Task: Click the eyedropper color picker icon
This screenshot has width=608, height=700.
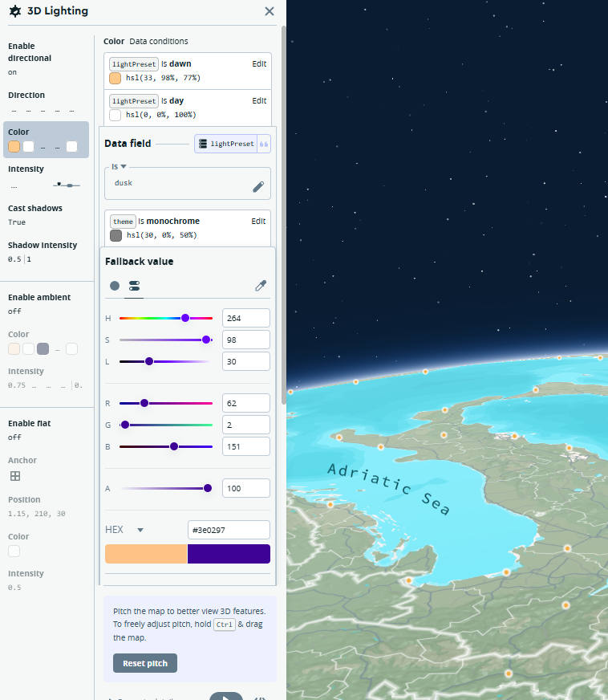Action: pyautogui.click(x=260, y=286)
